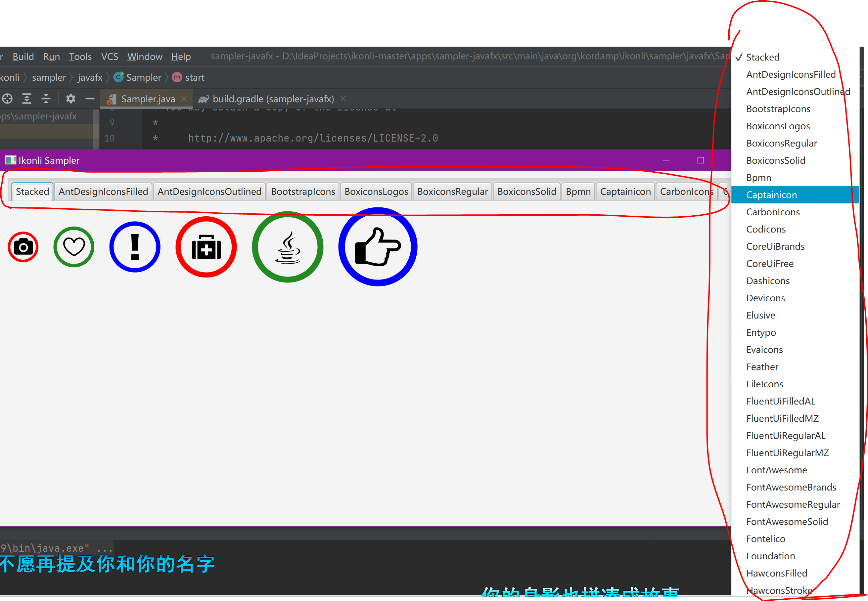The width and height of the screenshot is (868, 601).
Task: Choose checked Stacked entry in dropdown list
Action: point(795,57)
